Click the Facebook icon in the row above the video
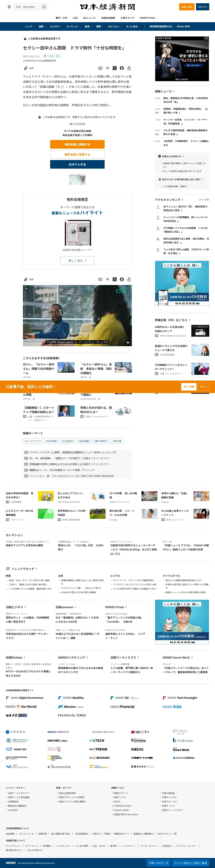Screen dimensions: 215x868 (x=122, y=279)
